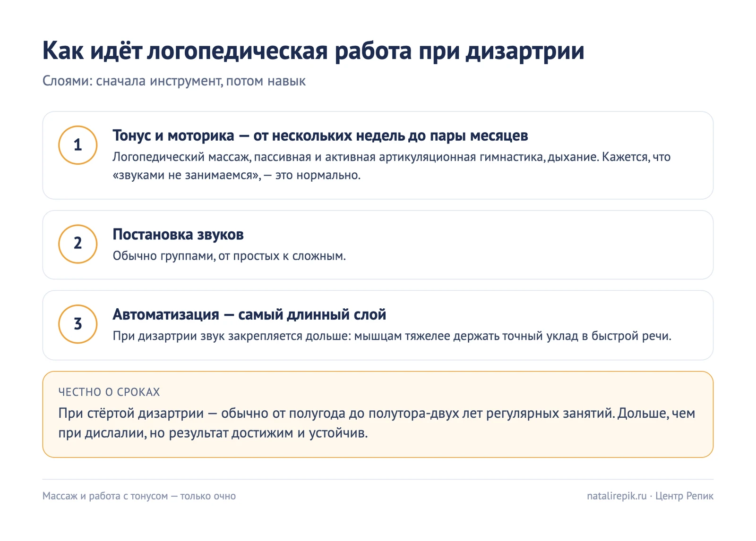Select the heading "Постановка звуков"
Screen dimensions: 756x541
pos(178,234)
